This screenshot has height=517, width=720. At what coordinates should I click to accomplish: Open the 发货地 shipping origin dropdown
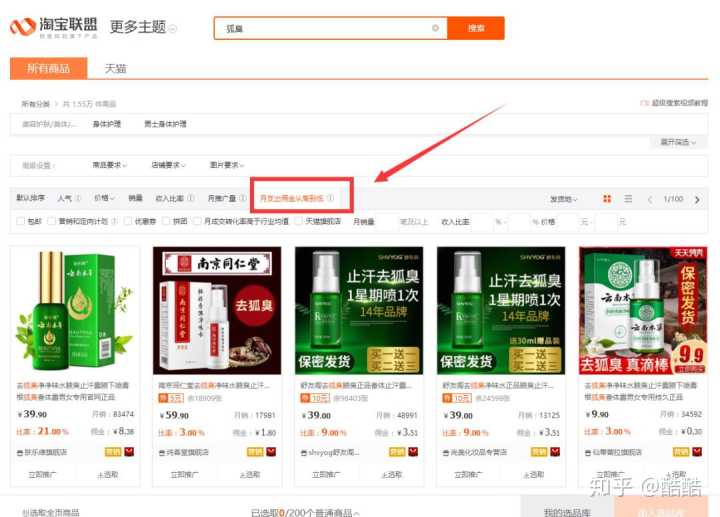pos(563,199)
